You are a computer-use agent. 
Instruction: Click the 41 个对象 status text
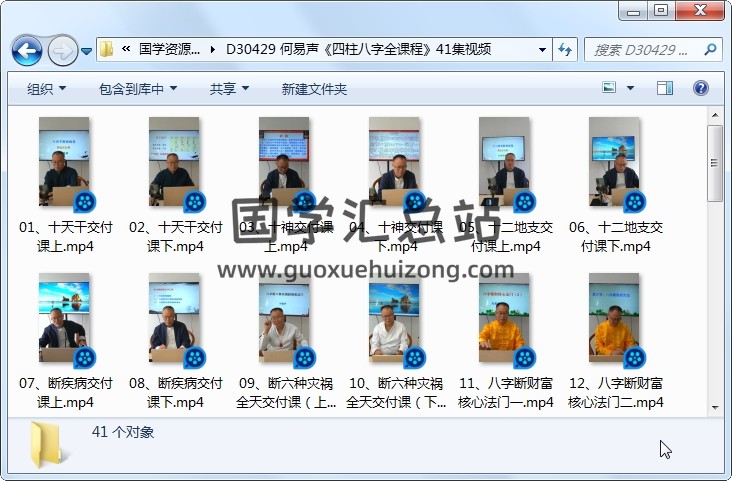coord(123,432)
